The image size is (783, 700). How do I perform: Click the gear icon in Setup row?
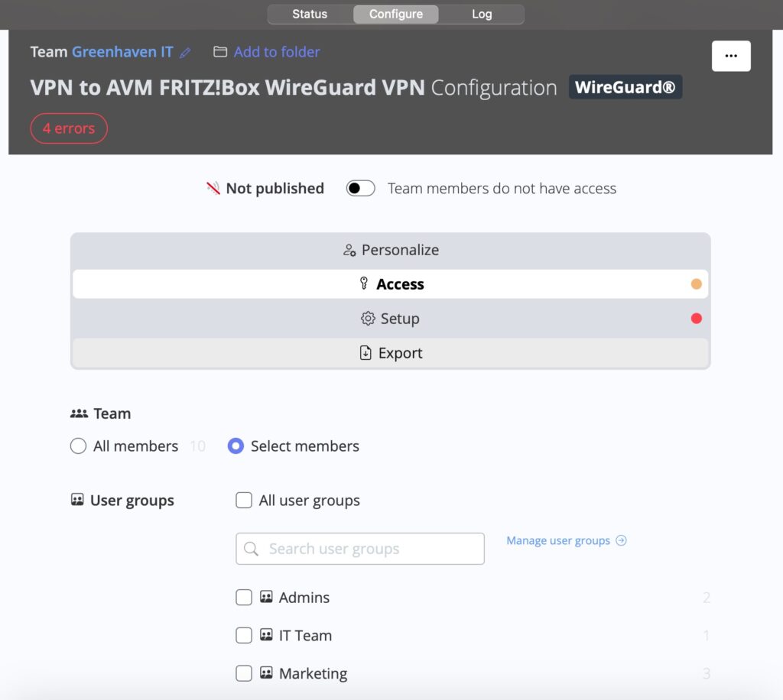368,319
